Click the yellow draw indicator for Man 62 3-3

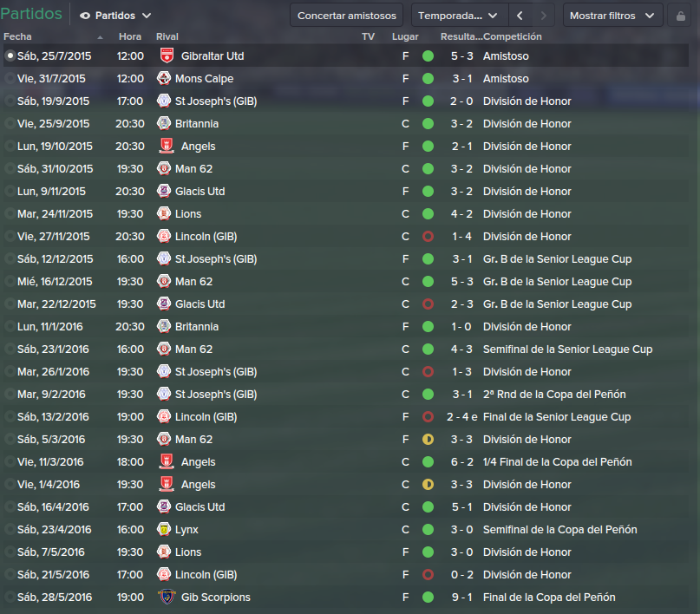(x=428, y=440)
